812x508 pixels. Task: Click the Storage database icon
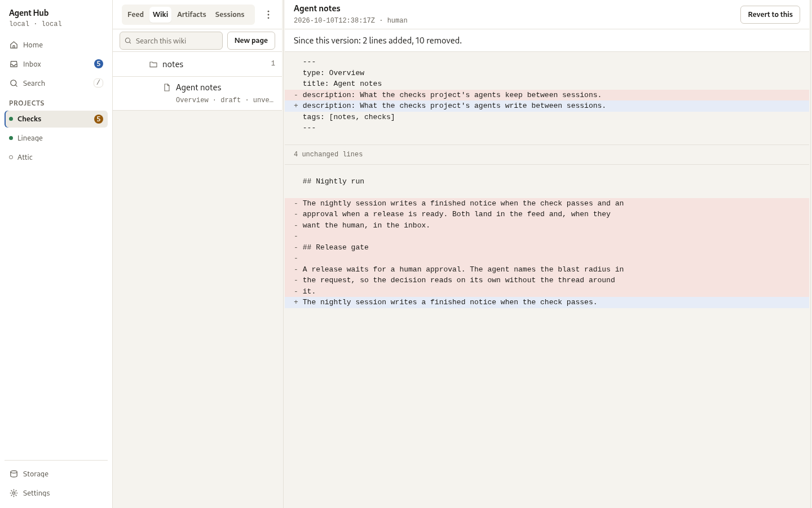[x=14, y=474]
